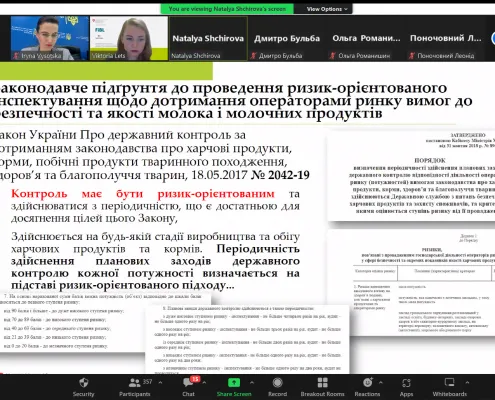Select Iryna Vysotska's video thumbnail
The height and width of the screenshot is (400, 495).
[50, 38]
